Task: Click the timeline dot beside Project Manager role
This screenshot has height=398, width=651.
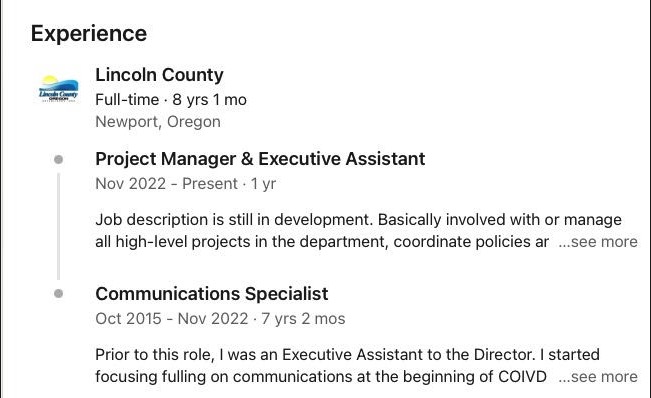Action: pos(59,159)
